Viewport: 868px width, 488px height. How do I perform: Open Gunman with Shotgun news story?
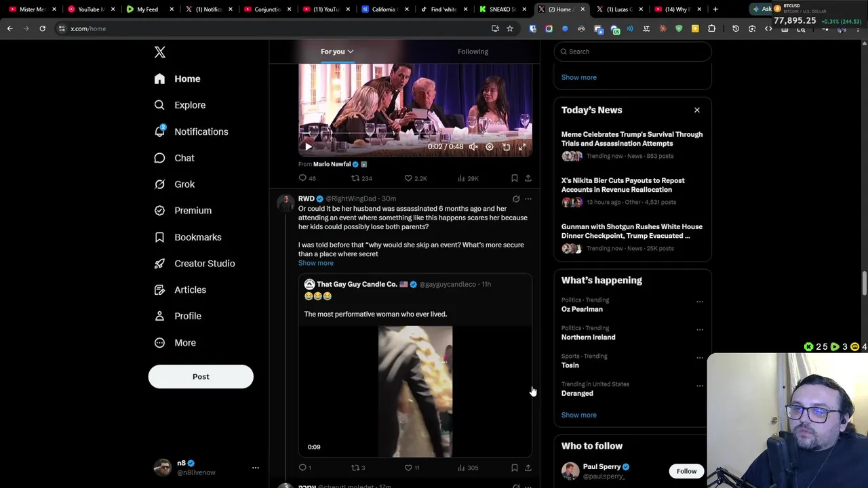632,237
